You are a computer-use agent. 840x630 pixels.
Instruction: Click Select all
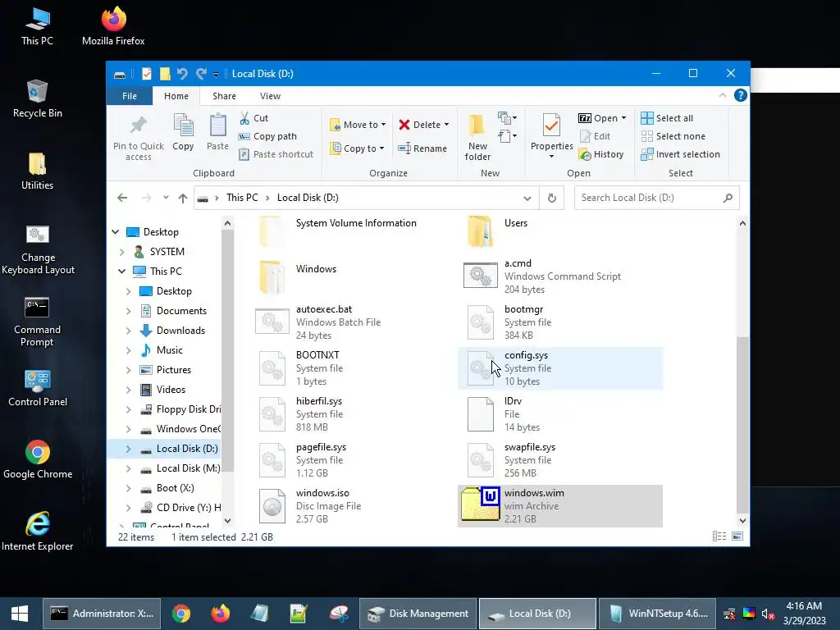pyautogui.click(x=667, y=118)
